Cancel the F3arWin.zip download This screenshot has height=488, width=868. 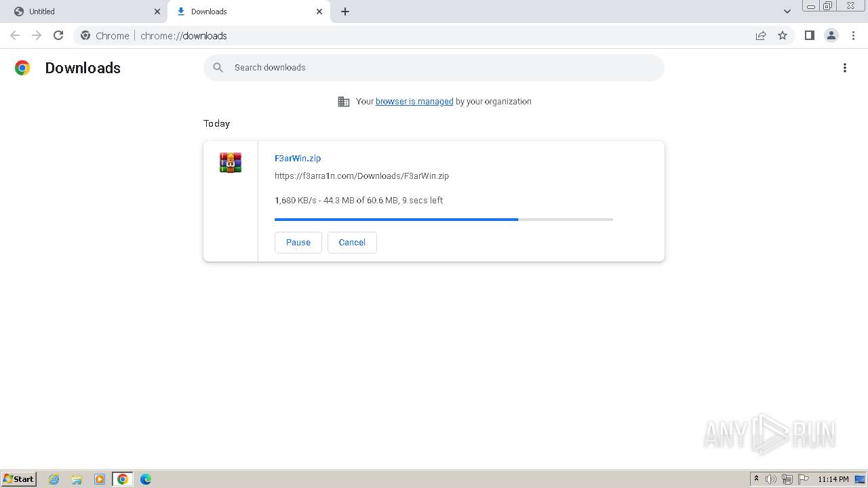[352, 243]
